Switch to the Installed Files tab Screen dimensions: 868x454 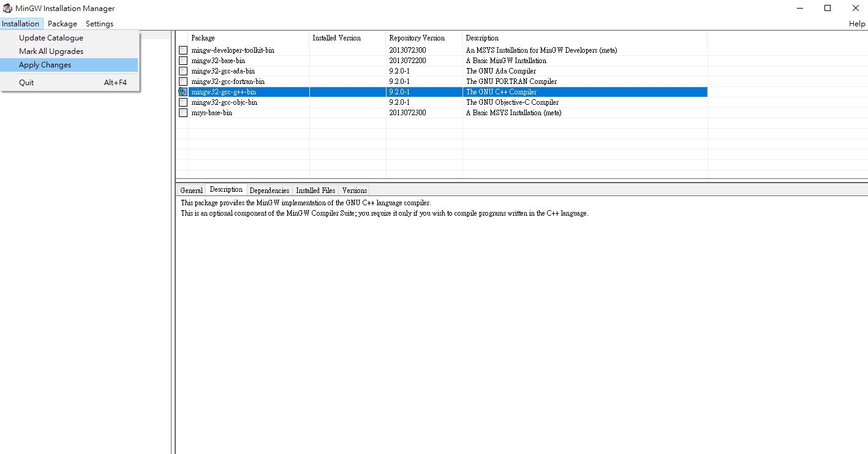tap(315, 190)
